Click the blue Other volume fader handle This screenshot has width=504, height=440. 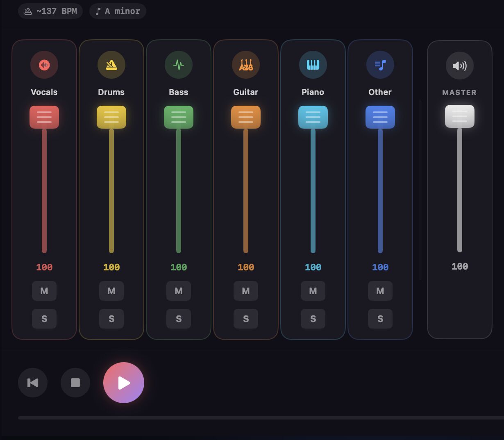[x=380, y=117]
